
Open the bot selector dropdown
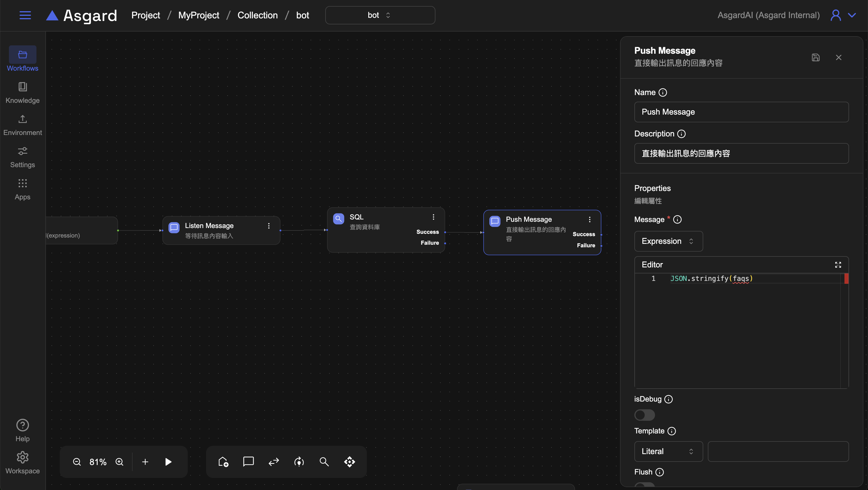(380, 15)
